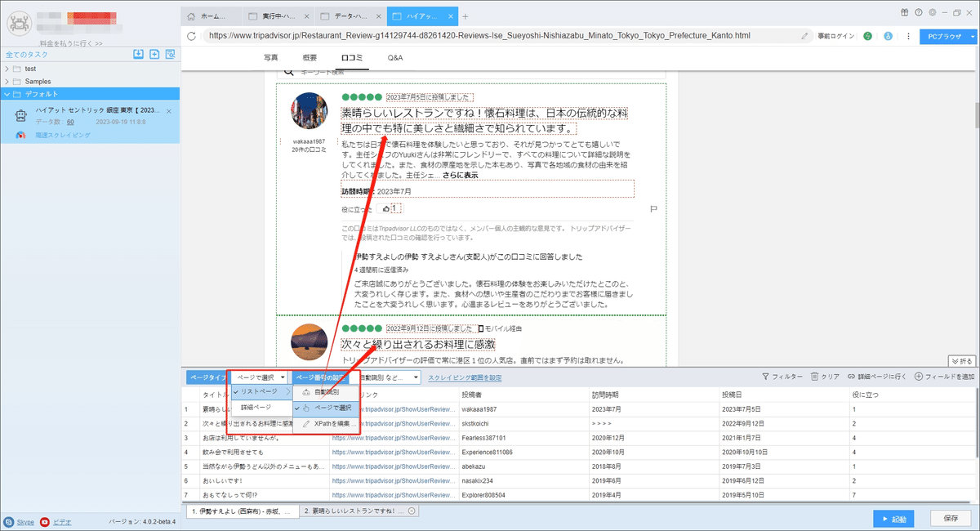Select the 詳細ページ menu item

261,407
